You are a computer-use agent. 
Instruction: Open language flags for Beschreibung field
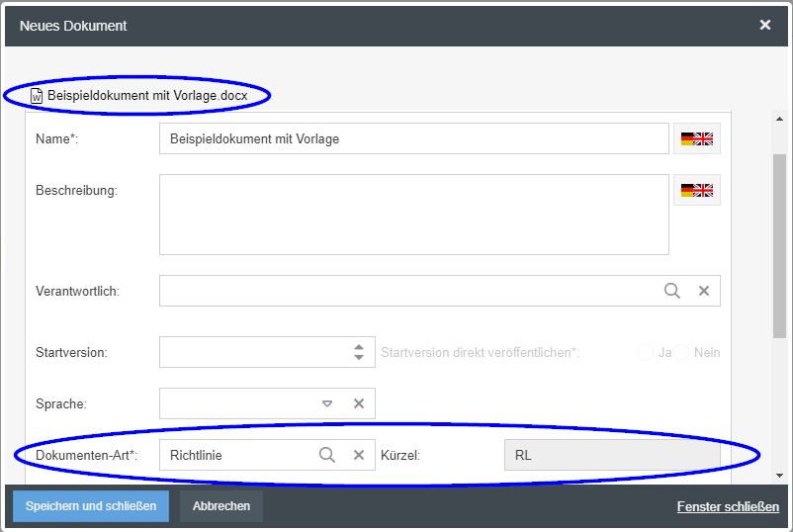click(696, 190)
